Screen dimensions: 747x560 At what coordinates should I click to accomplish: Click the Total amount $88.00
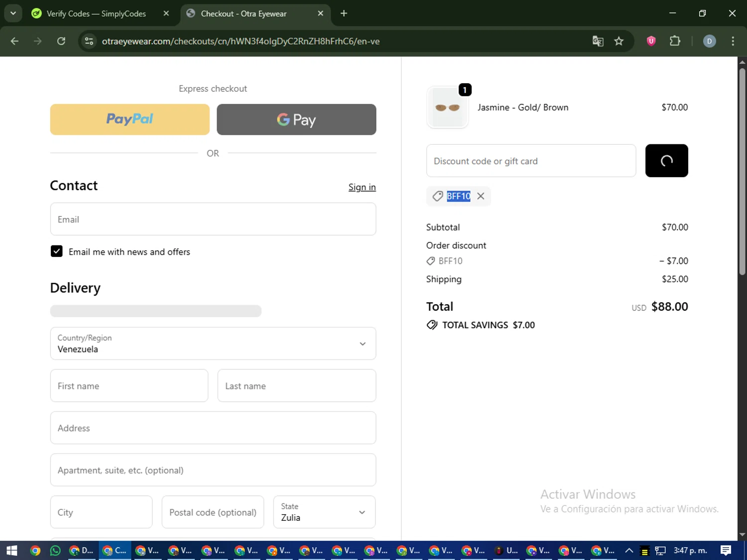[669, 307]
